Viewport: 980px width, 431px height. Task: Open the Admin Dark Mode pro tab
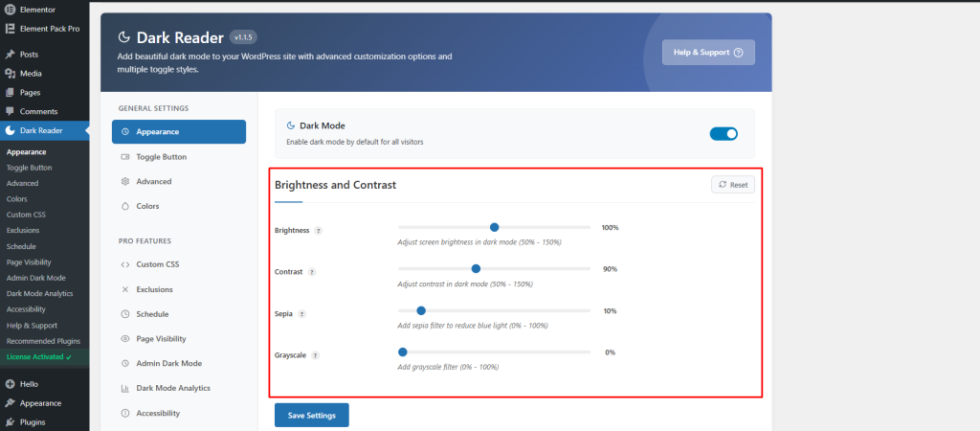tap(179, 363)
